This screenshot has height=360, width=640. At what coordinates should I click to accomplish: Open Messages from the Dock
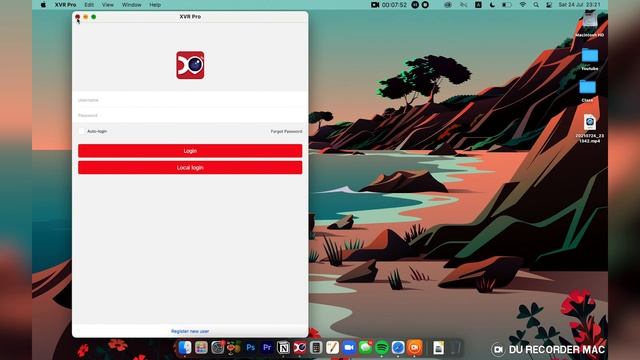click(x=365, y=347)
